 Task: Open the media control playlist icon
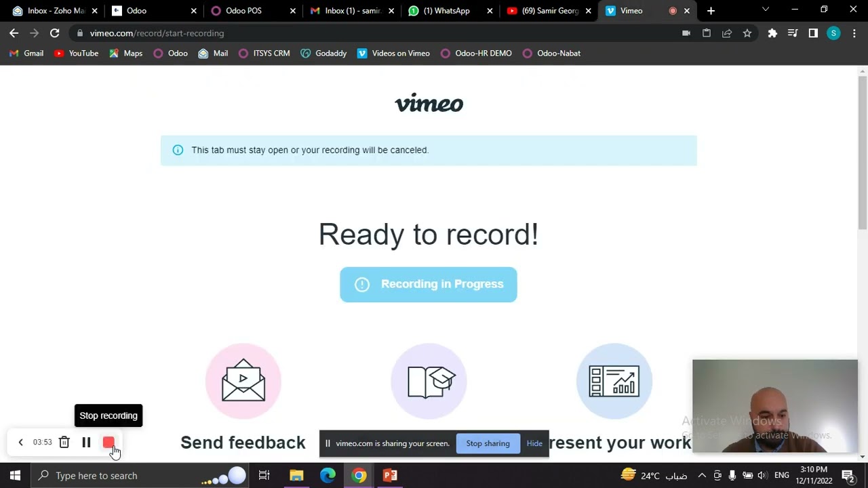pos(793,33)
